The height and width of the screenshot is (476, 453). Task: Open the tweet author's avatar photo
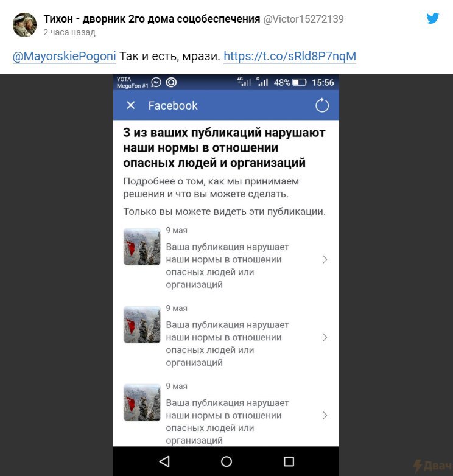click(24, 25)
